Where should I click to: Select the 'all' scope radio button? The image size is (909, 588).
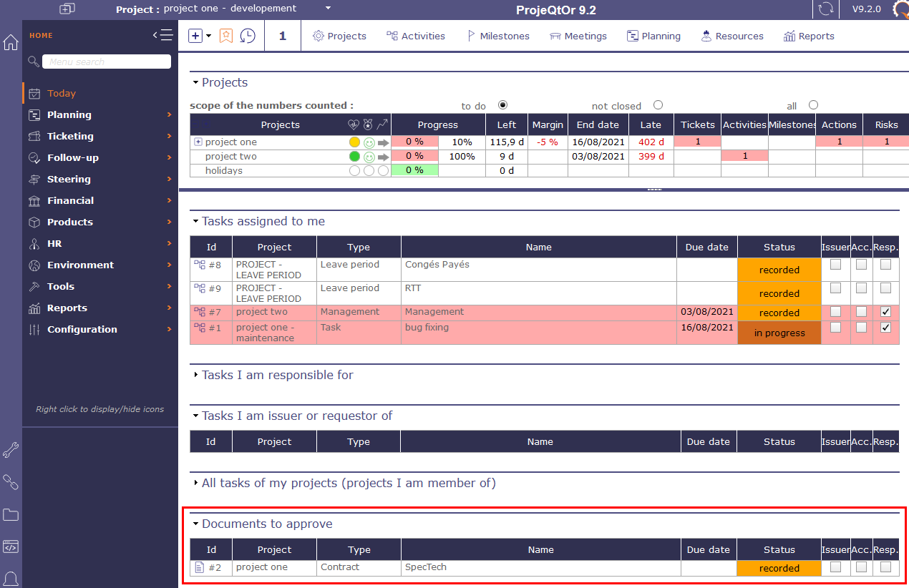[813, 105]
